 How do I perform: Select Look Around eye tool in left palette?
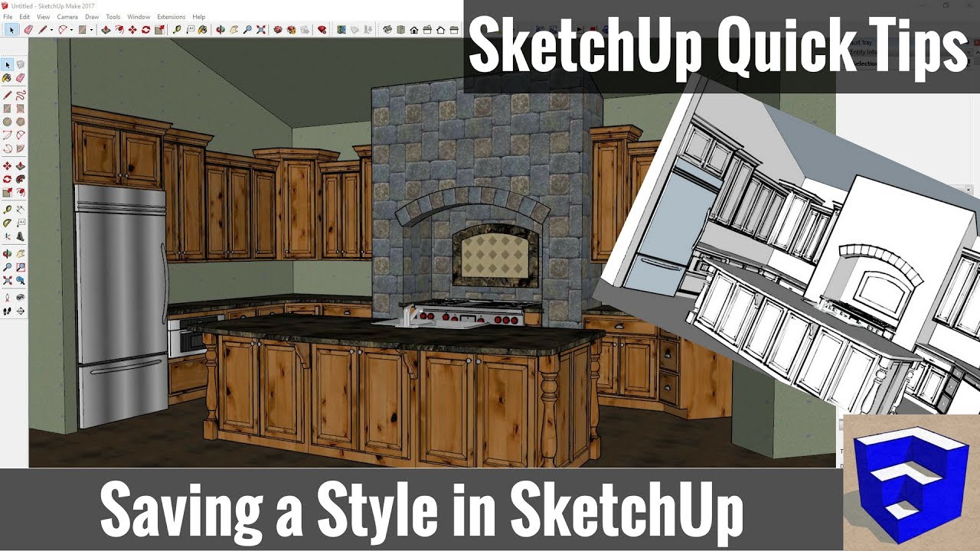point(20,297)
